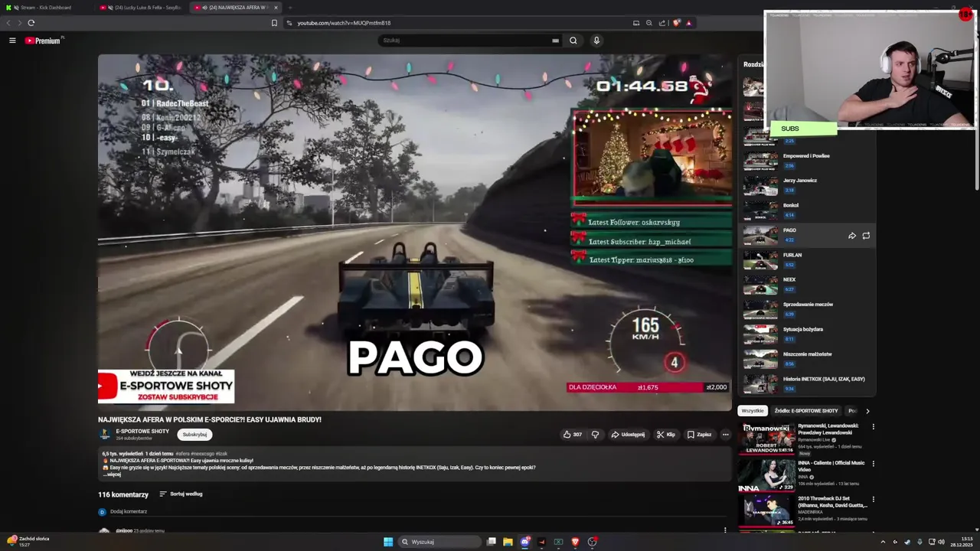This screenshot has width=980, height=551.
Task: Jump to Historia INETKOX chapter
Action: 806,383
